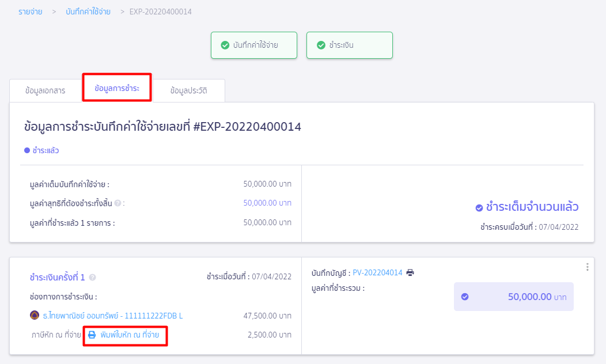The height and width of the screenshot is (364, 606).
Task: Click the บันทึกค่าใช้จ่าย status step button
Action: pos(254,45)
